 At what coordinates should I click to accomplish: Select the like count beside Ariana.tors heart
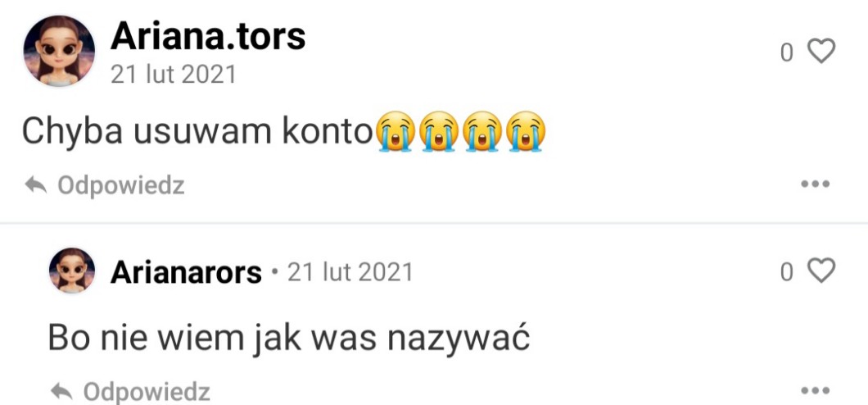(787, 52)
